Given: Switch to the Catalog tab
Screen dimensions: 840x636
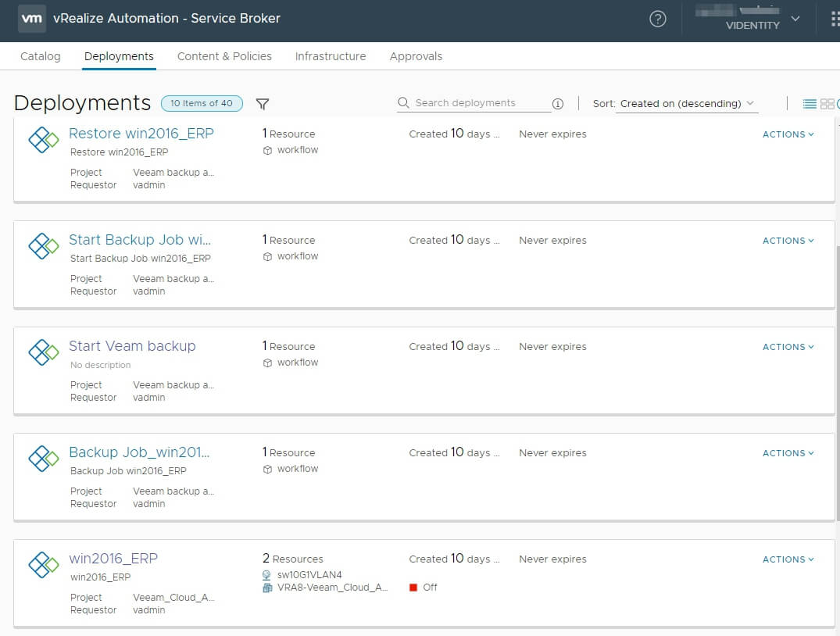Looking at the screenshot, I should (40, 55).
